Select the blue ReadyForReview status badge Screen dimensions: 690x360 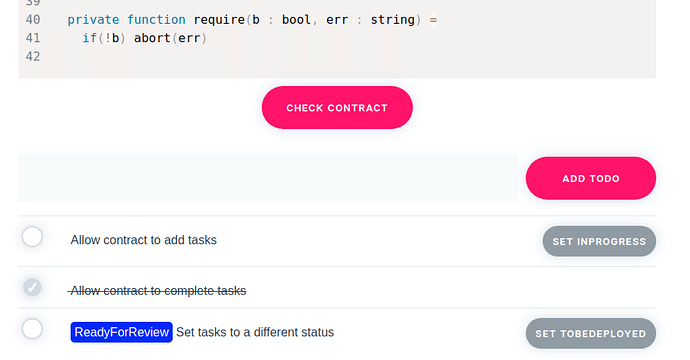click(121, 332)
